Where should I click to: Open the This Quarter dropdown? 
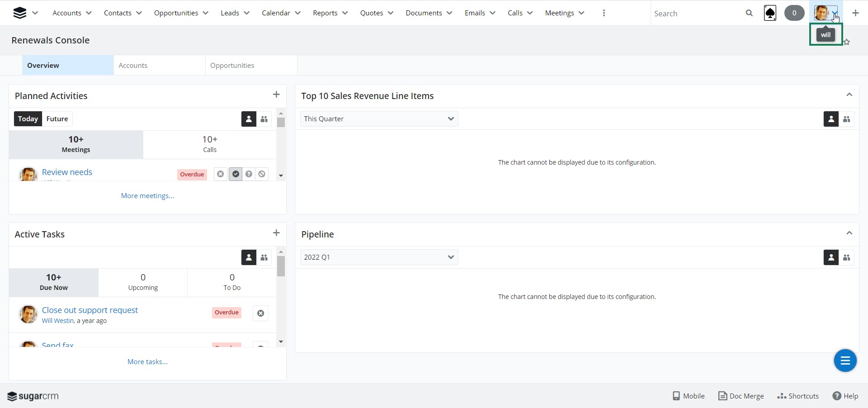point(379,119)
